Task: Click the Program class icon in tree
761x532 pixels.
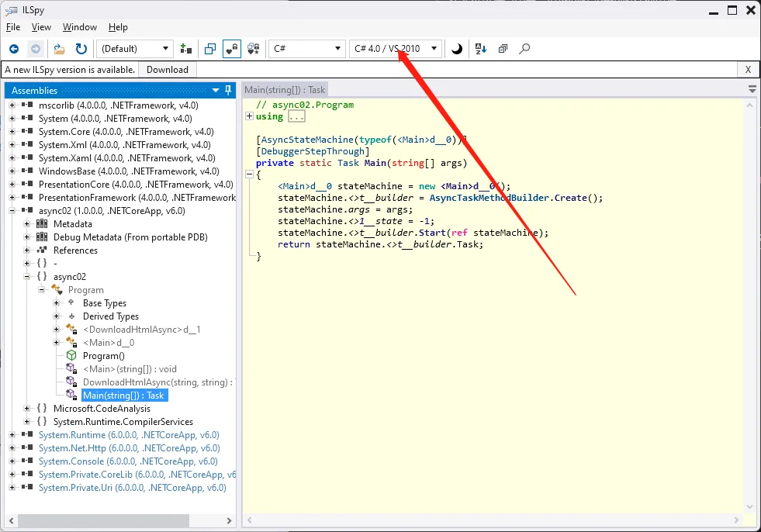Action: pos(57,290)
